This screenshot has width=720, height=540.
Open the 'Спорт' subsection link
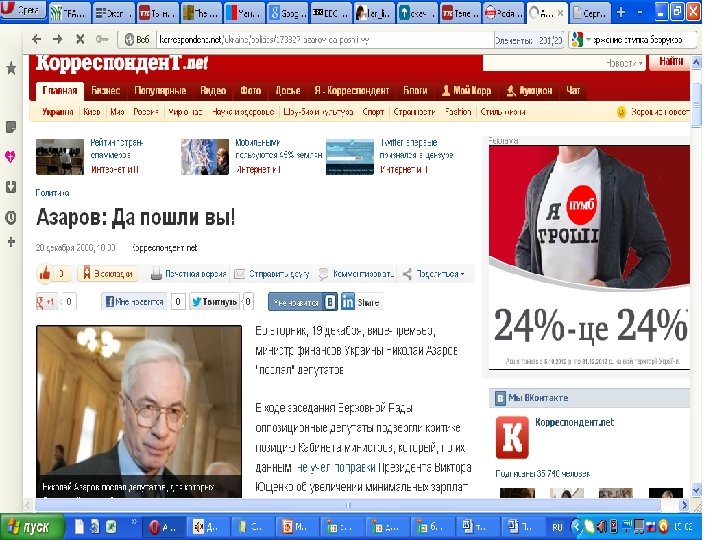click(373, 112)
